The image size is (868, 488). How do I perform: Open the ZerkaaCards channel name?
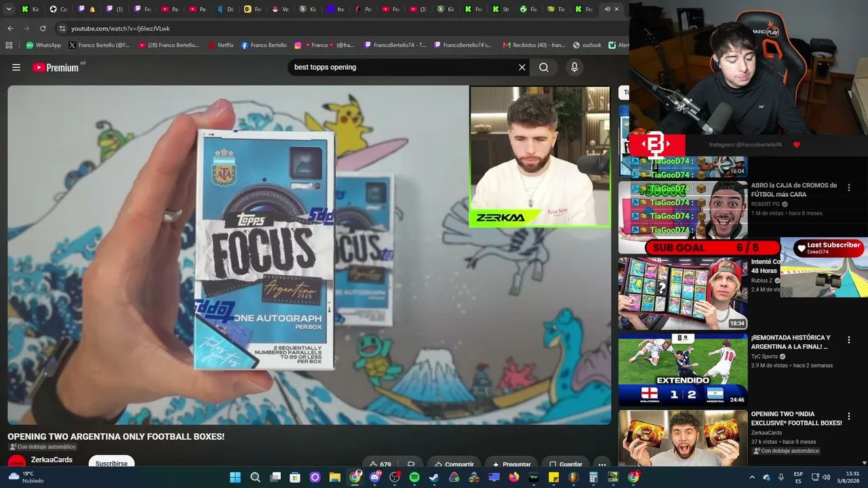(x=52, y=460)
